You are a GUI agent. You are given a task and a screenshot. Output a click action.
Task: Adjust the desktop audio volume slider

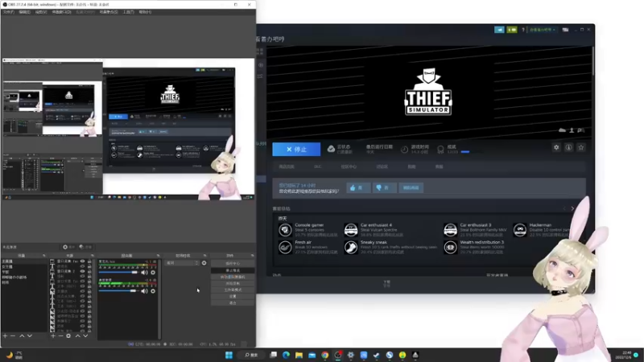pos(118,291)
